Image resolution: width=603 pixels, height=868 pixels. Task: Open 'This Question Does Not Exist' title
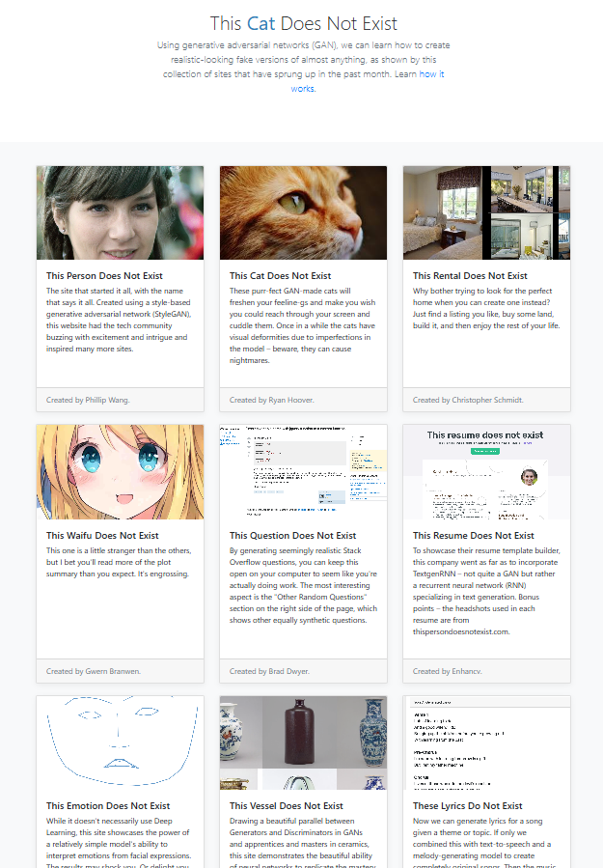click(292, 535)
